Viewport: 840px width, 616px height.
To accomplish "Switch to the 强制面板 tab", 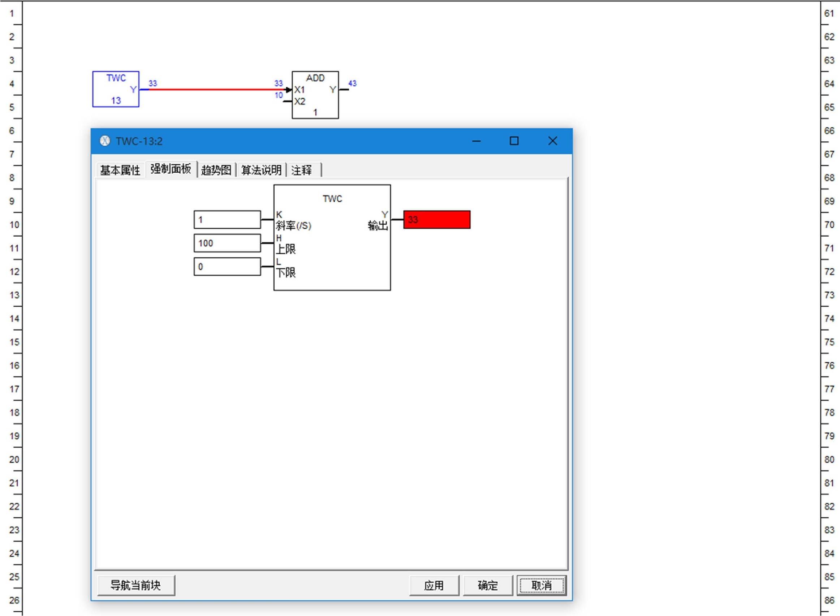I will [x=171, y=169].
